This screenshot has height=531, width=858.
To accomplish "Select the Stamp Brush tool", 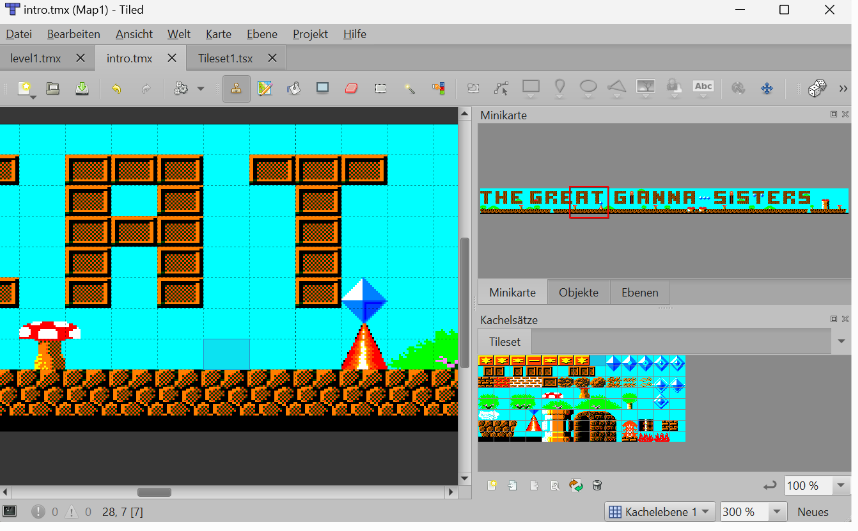I will click(x=236, y=88).
